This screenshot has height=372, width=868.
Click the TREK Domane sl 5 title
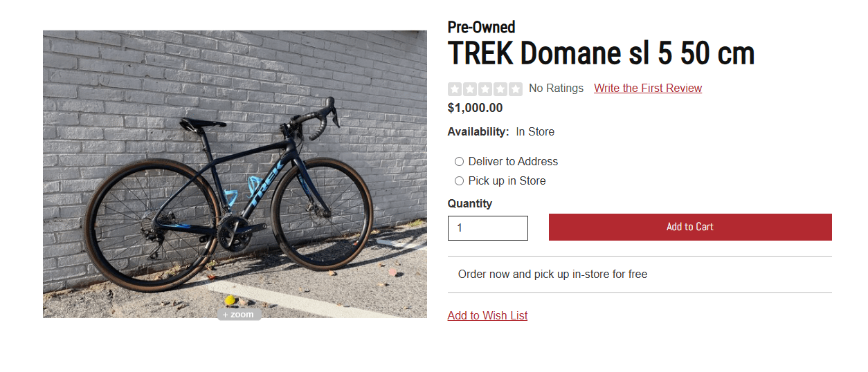[601, 53]
